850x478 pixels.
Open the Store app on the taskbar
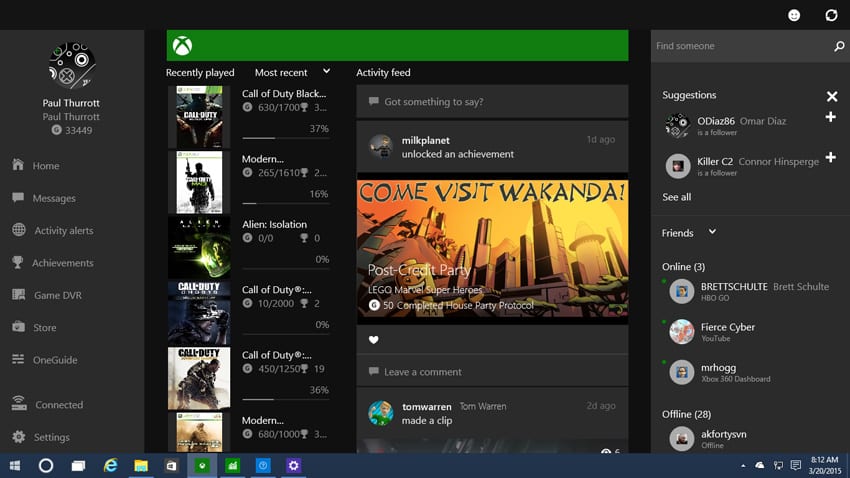click(171, 466)
